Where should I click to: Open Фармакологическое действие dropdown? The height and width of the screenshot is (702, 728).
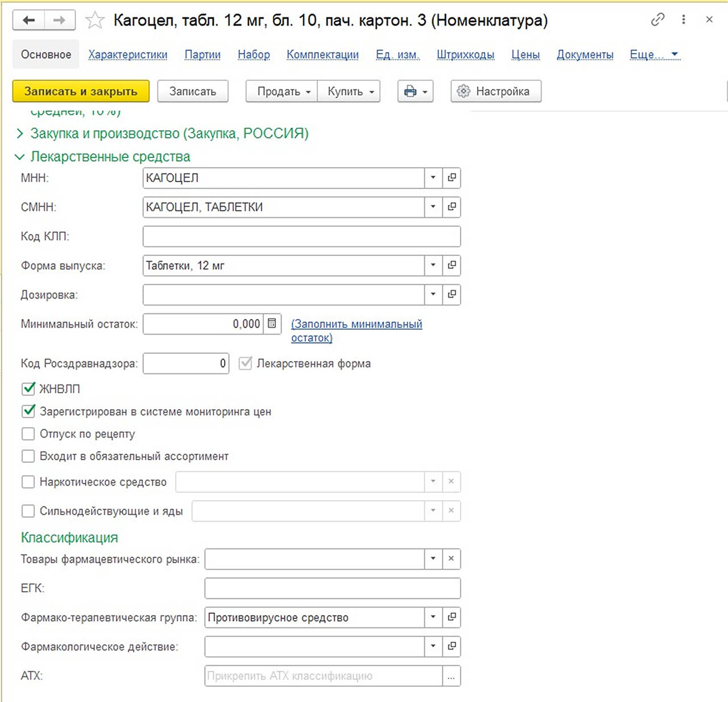433,646
